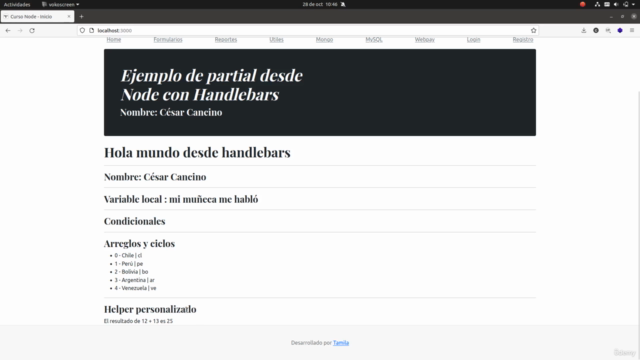Click the dark circular account icon

tap(596, 31)
